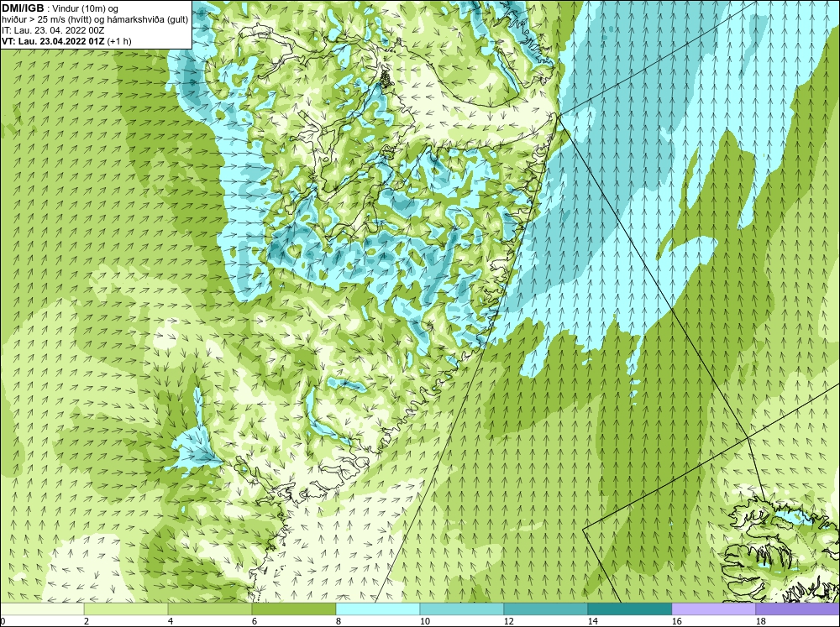Viewport: 840px width, 627px height.
Task: Click the legend value "8"
Action: (x=339, y=621)
